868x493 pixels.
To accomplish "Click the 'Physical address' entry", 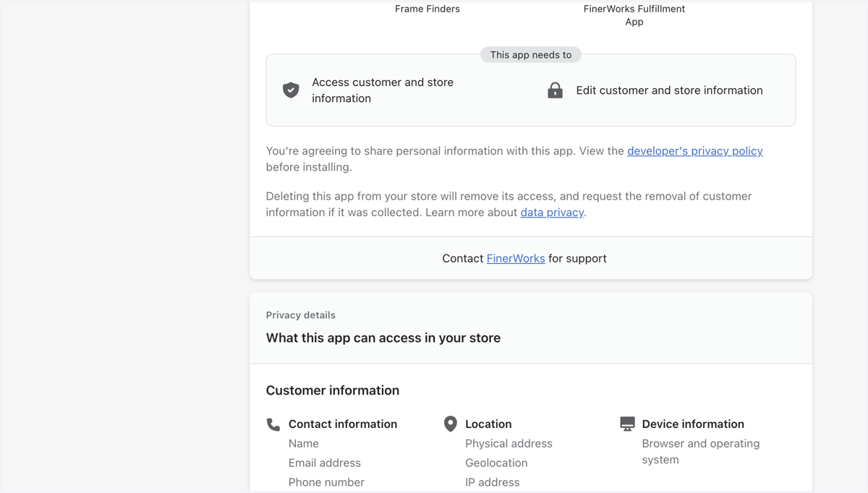I will tap(509, 444).
